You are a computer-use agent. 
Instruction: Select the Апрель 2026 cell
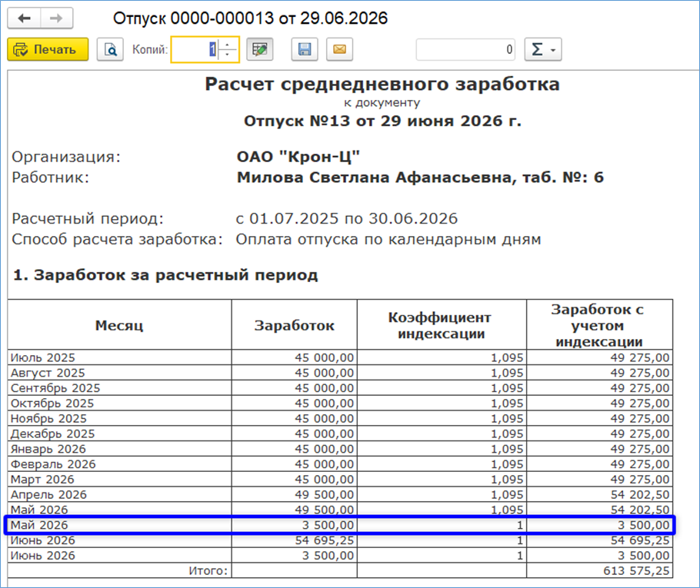119,494
